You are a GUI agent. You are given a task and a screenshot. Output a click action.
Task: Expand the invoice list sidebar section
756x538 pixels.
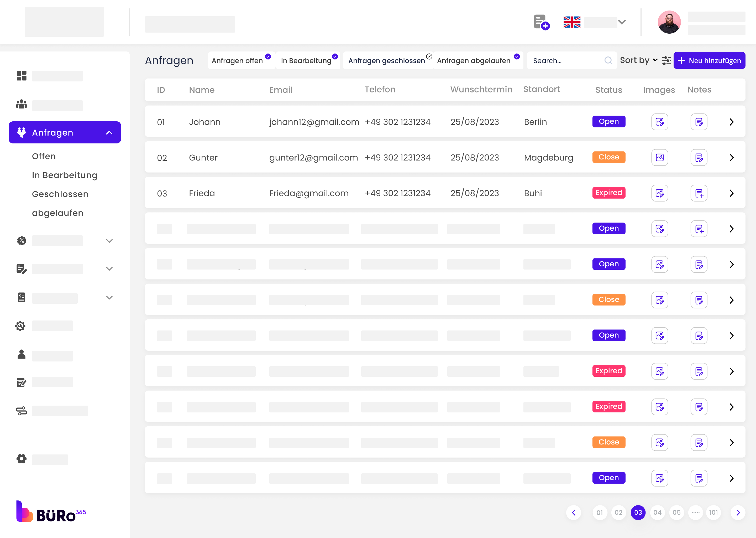coord(109,297)
